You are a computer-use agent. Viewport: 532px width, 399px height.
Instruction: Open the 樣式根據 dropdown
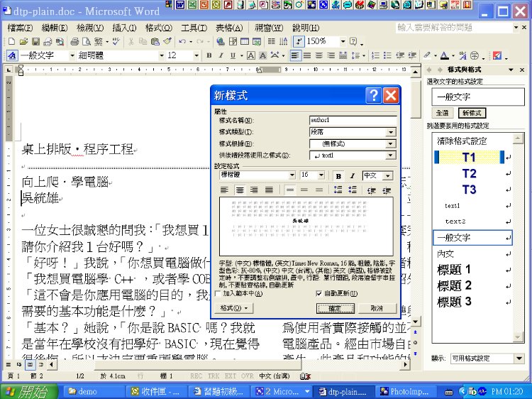(391, 144)
